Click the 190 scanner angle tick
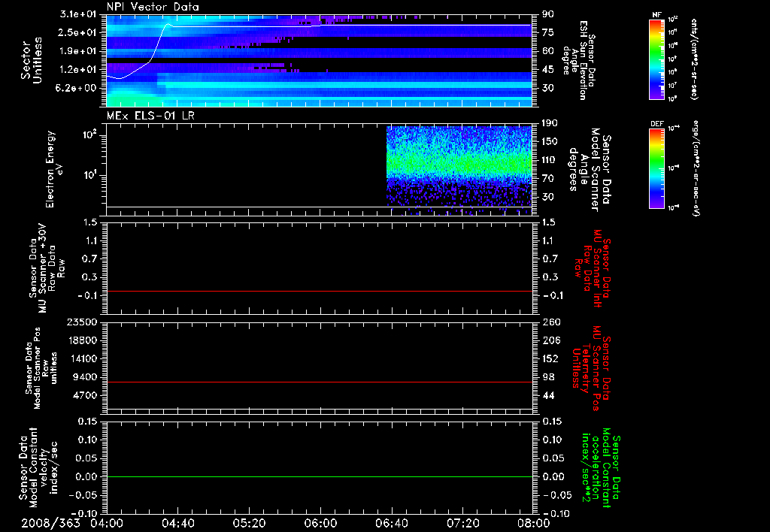770x532 pixels. point(550,123)
